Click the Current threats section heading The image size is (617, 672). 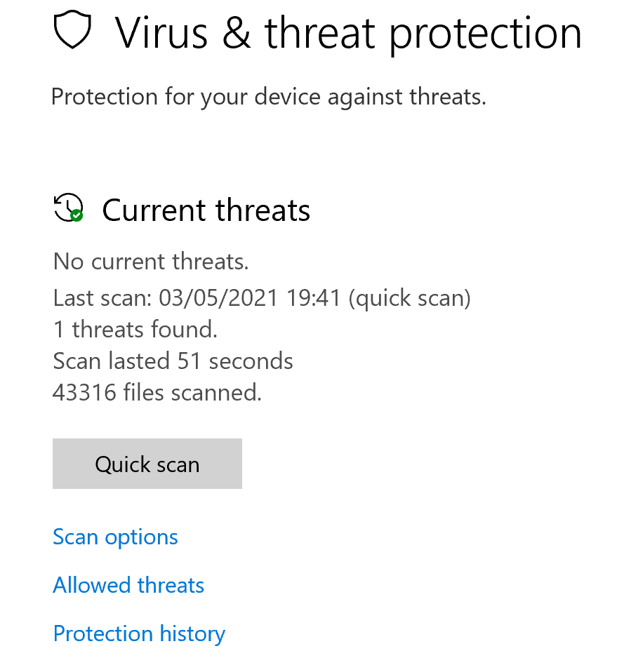point(206,210)
